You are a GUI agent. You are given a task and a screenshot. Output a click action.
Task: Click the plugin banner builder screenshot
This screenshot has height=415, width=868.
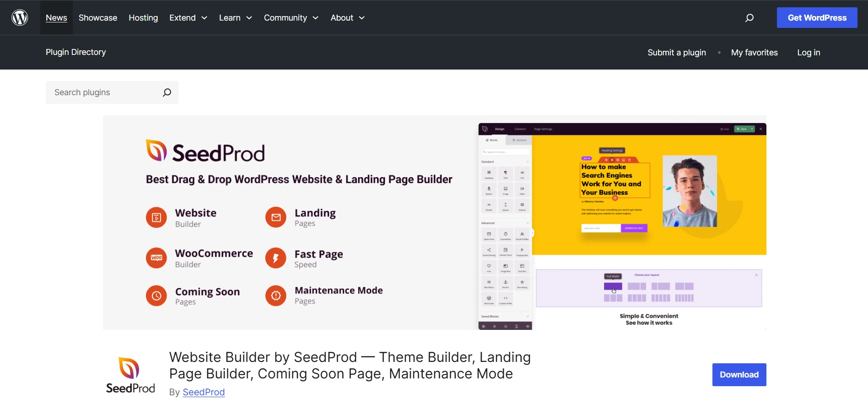click(x=622, y=226)
